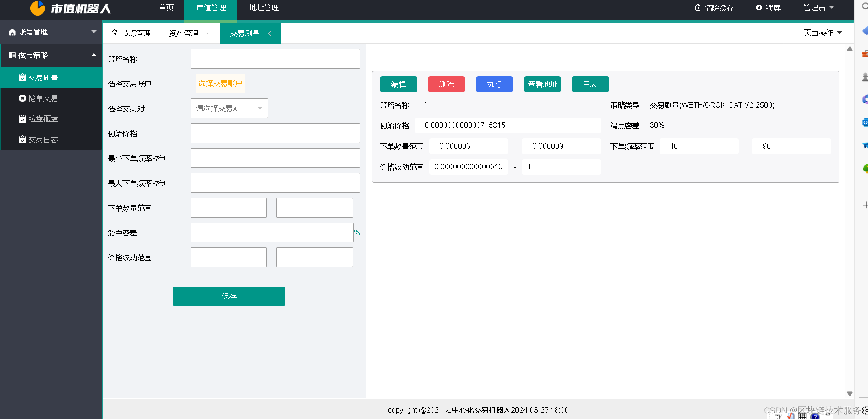Open the 管理员 user menu
Screen dimensions: 868x419
tap(819, 7)
